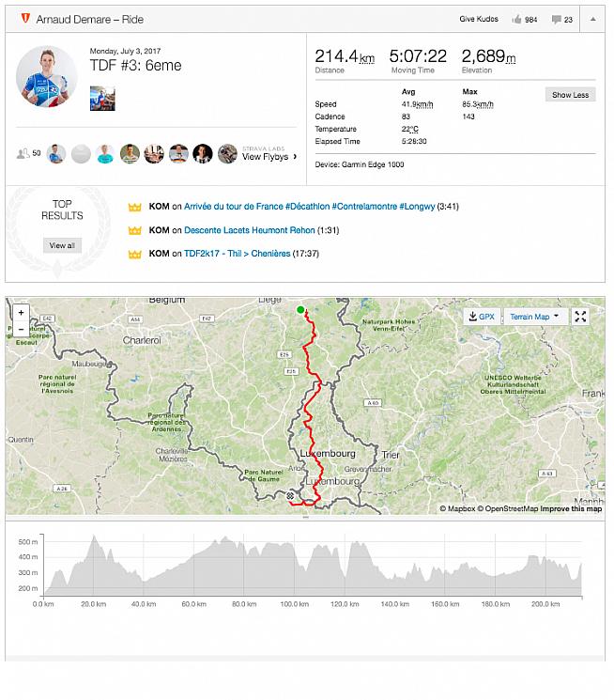
Task: Click the Show Less button
Action: (570, 95)
